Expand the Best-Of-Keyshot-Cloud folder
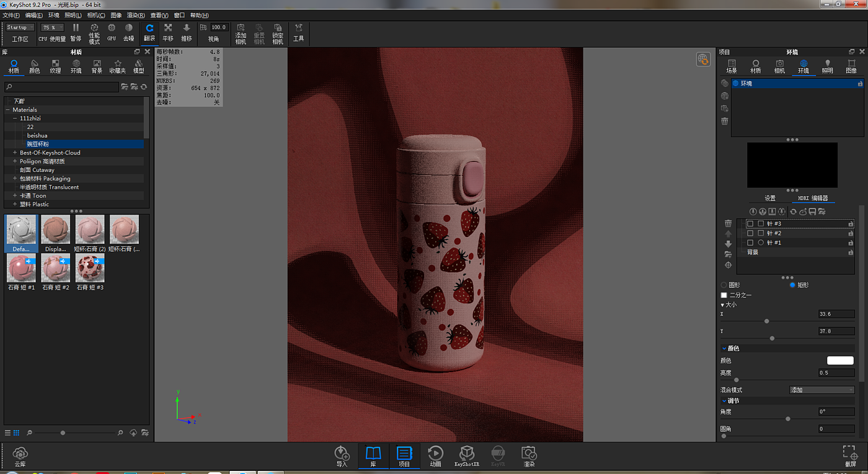Viewport: 868px width, 474px height. tap(14, 153)
